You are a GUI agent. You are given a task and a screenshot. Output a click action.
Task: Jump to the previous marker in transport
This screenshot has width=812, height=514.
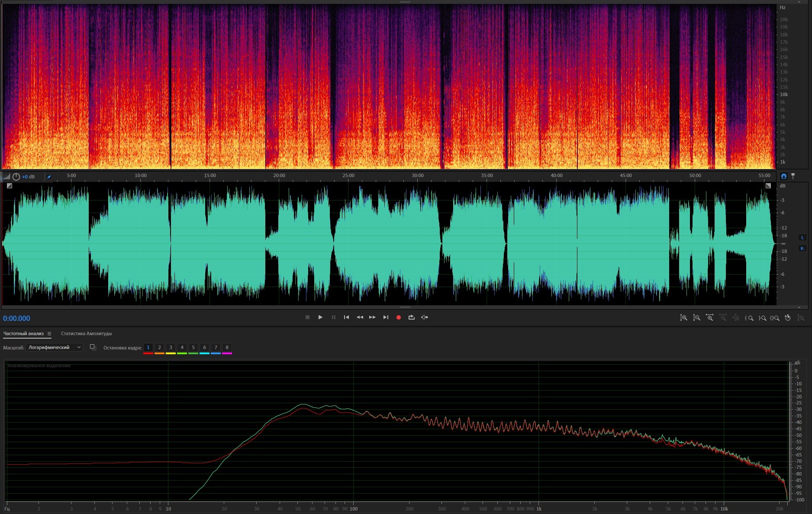[x=346, y=317]
